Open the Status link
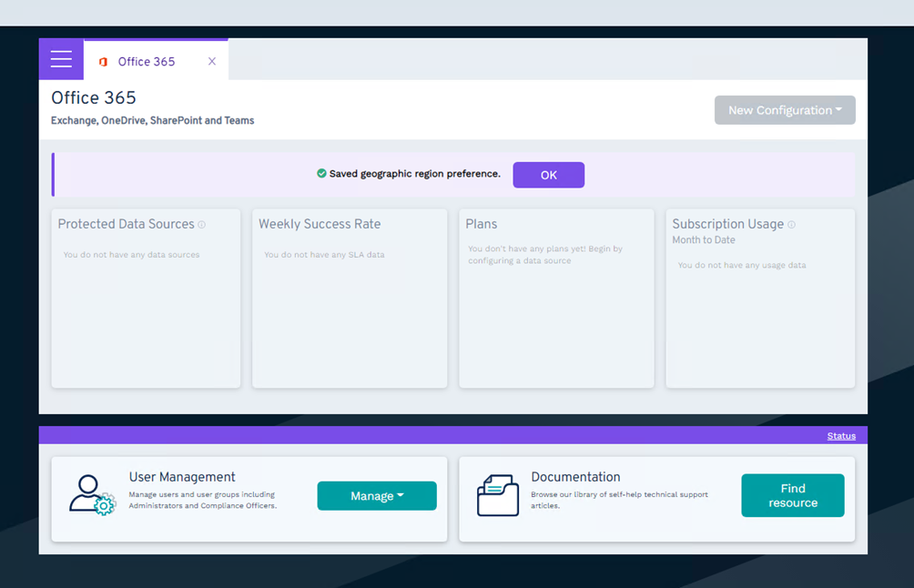The height and width of the screenshot is (588, 914). (840, 436)
